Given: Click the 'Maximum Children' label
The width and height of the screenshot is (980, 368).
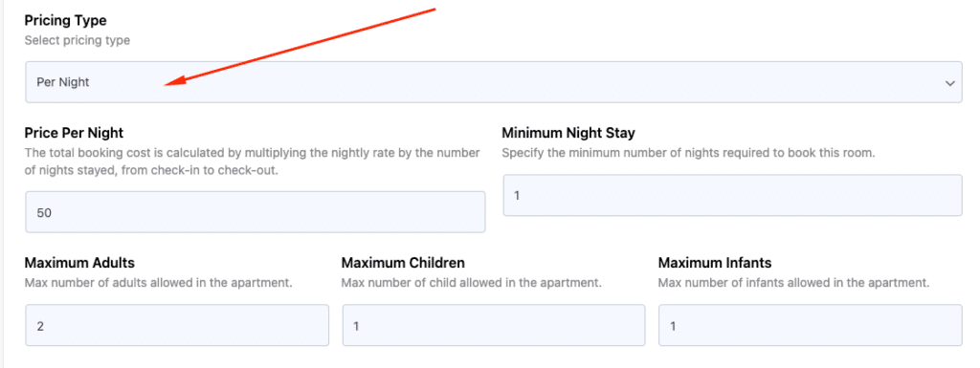Looking at the screenshot, I should click(x=403, y=263).
